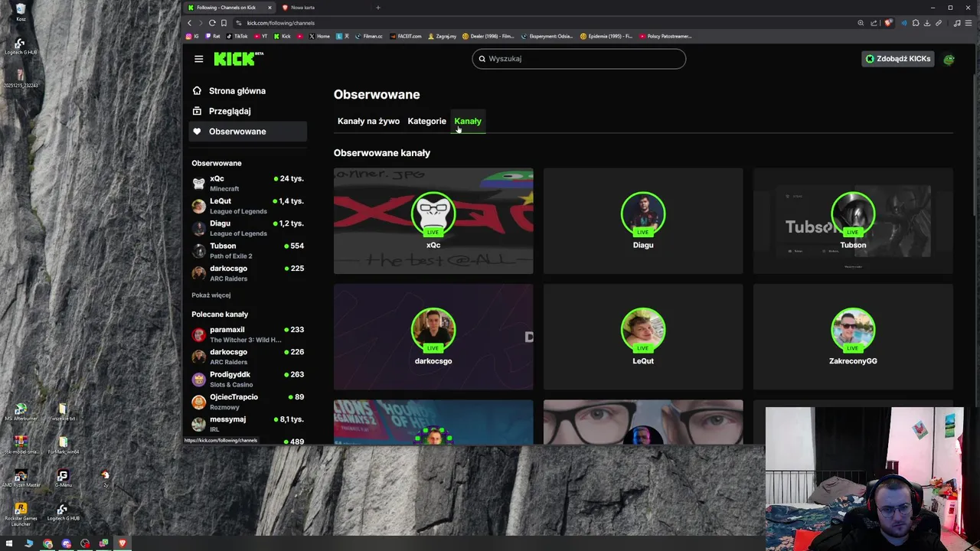Open the Windows Start button
980x551 pixels.
tap(9, 543)
